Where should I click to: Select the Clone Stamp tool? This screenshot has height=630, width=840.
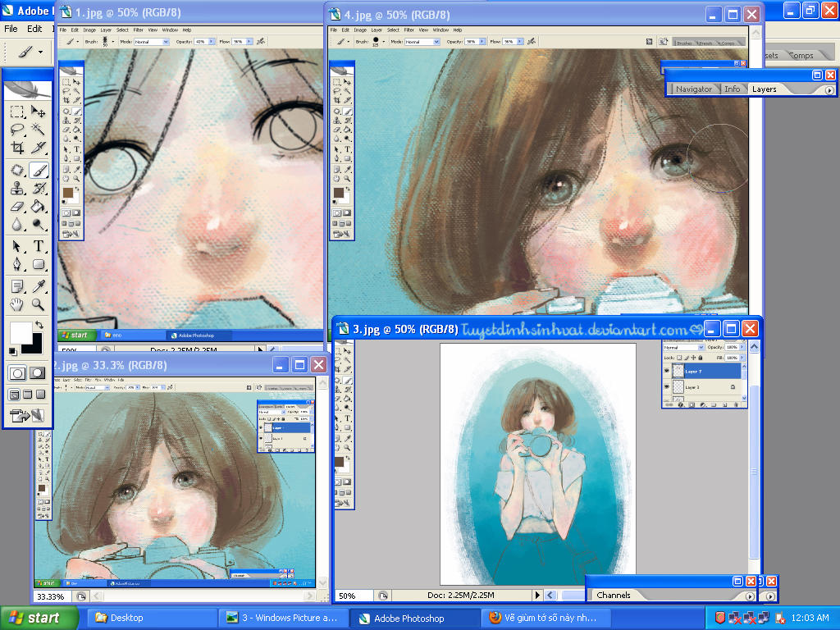(16, 189)
